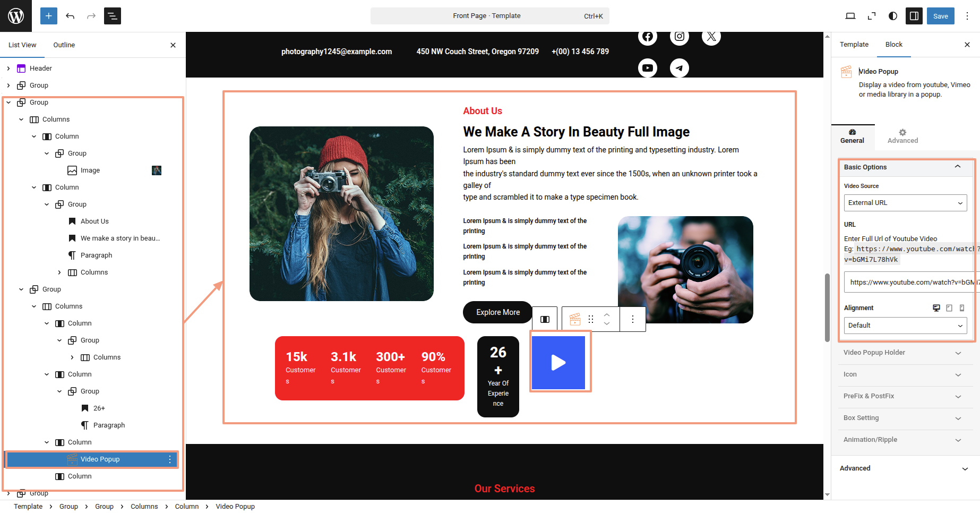This screenshot has width=980, height=513.
Task: Click the blue video play button
Action: click(x=558, y=363)
